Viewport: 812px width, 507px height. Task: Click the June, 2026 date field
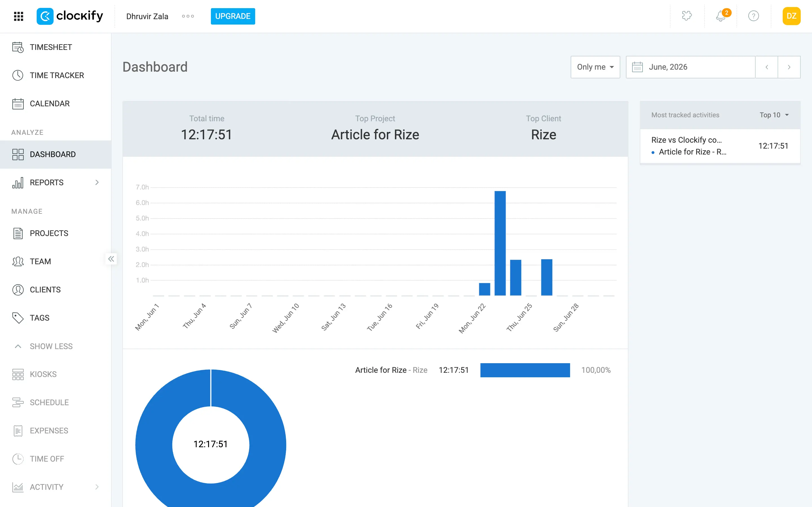click(x=690, y=67)
